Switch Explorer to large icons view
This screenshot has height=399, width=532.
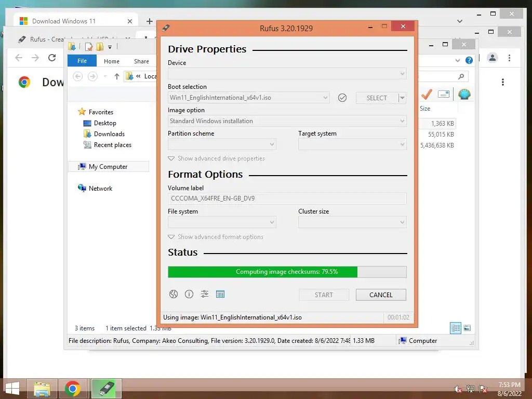pyautogui.click(x=467, y=328)
